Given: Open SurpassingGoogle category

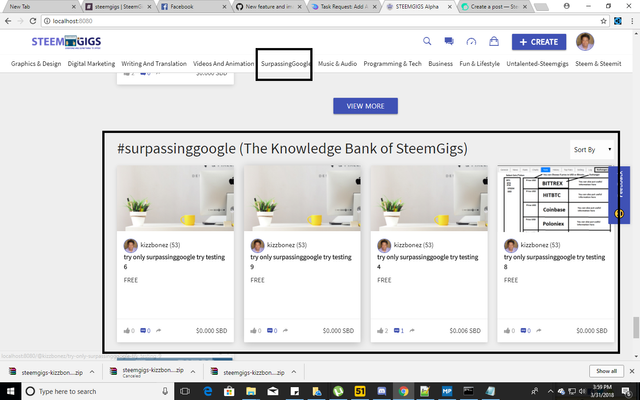Looking at the screenshot, I should 286,64.
